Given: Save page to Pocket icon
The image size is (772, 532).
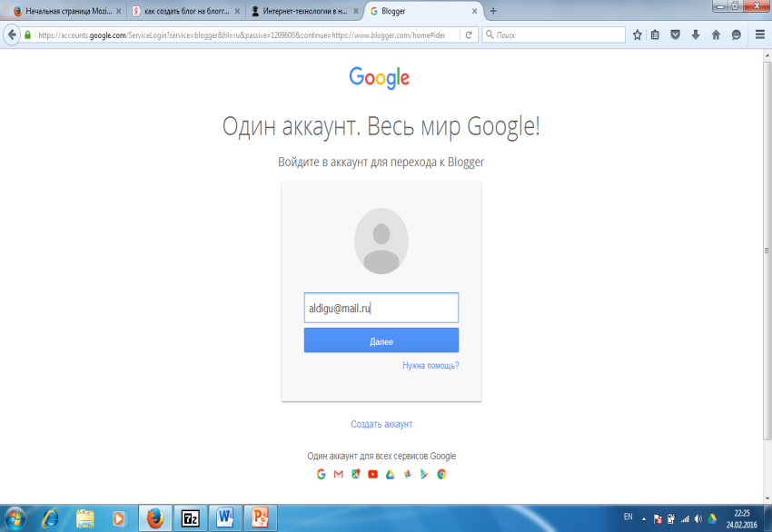Looking at the screenshot, I should [x=676, y=34].
